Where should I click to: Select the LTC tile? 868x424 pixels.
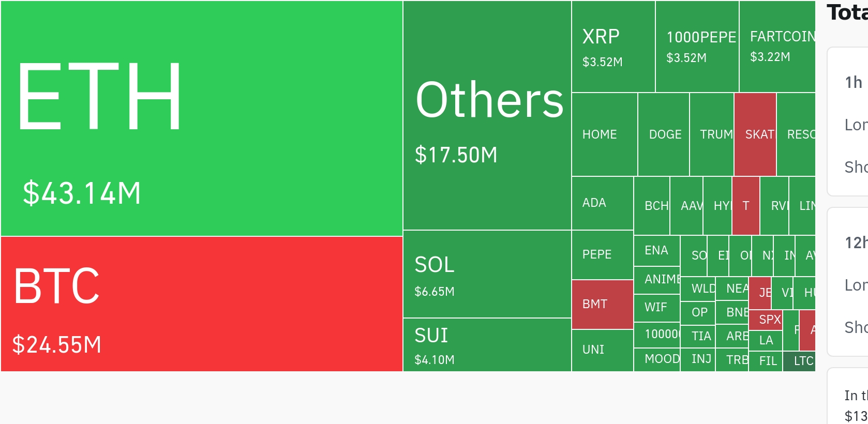pyautogui.click(x=799, y=361)
